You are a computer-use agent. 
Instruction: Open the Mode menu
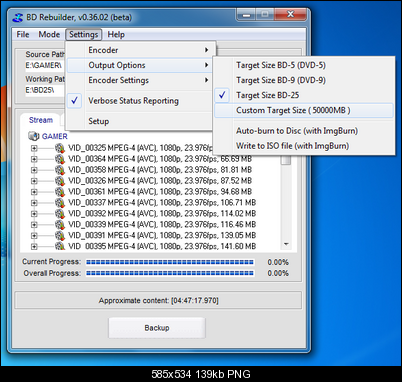[x=49, y=34]
